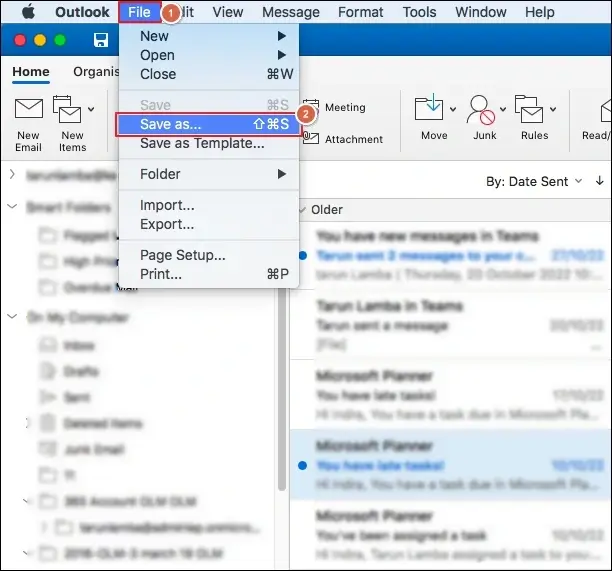This screenshot has width=612, height=571.
Task: Select Save as Template... entry
Action: (209, 143)
